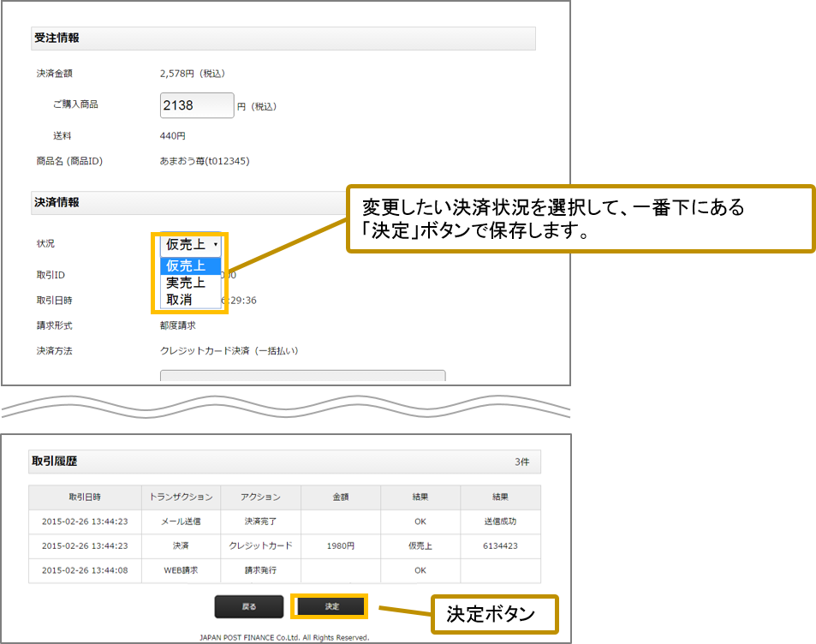Select the WEB請求 transaction cell

pos(181,569)
